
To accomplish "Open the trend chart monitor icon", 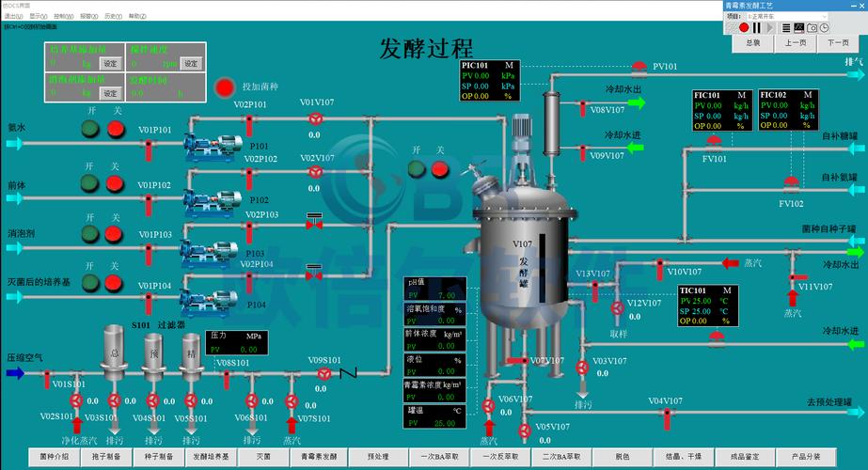I will point(798,28).
